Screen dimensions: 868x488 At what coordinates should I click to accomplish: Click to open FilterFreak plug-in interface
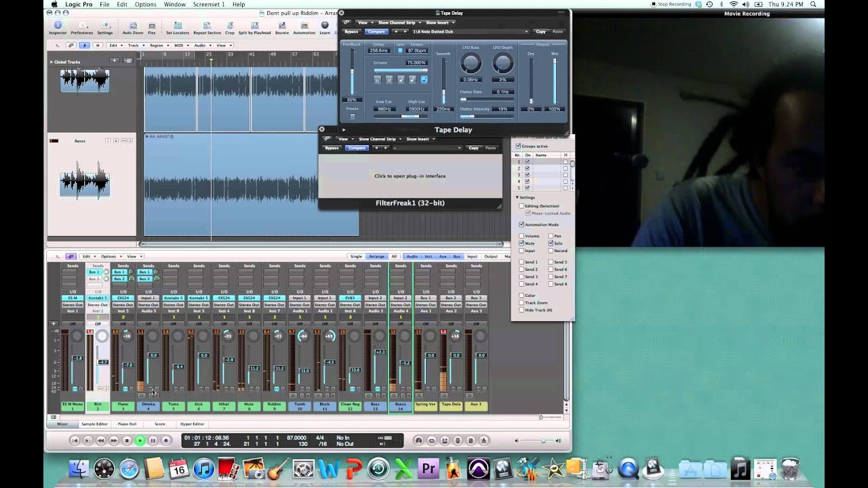410,176
